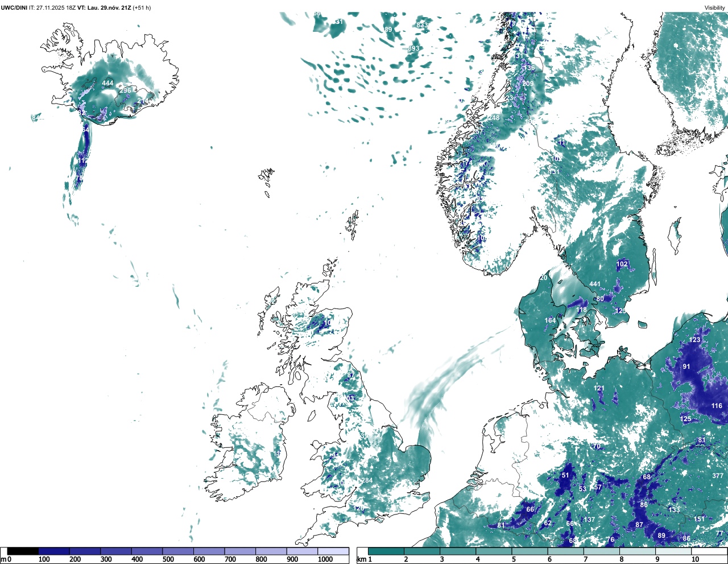This screenshot has width=728, height=564.
Task: Click the '123' value near the Baltic coast
Action: (695, 340)
